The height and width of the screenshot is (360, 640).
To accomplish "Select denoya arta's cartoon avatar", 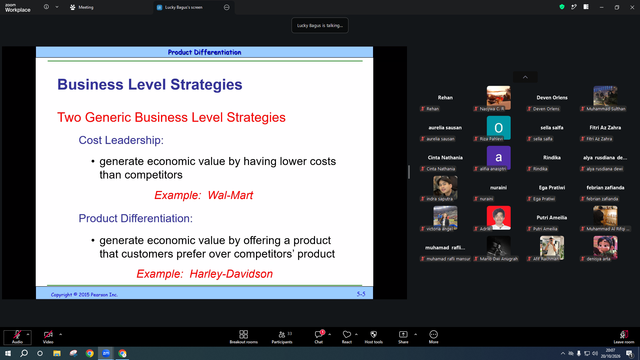I will coord(605,248).
